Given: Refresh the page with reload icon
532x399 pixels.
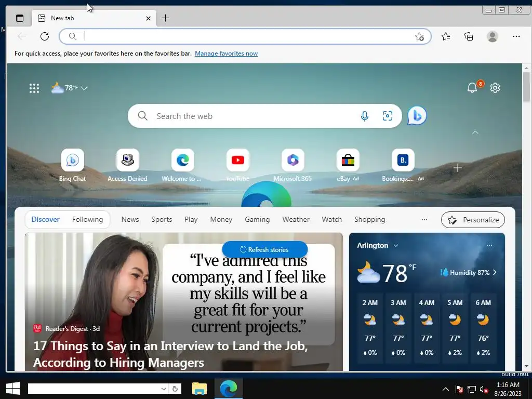Looking at the screenshot, I should [45, 36].
